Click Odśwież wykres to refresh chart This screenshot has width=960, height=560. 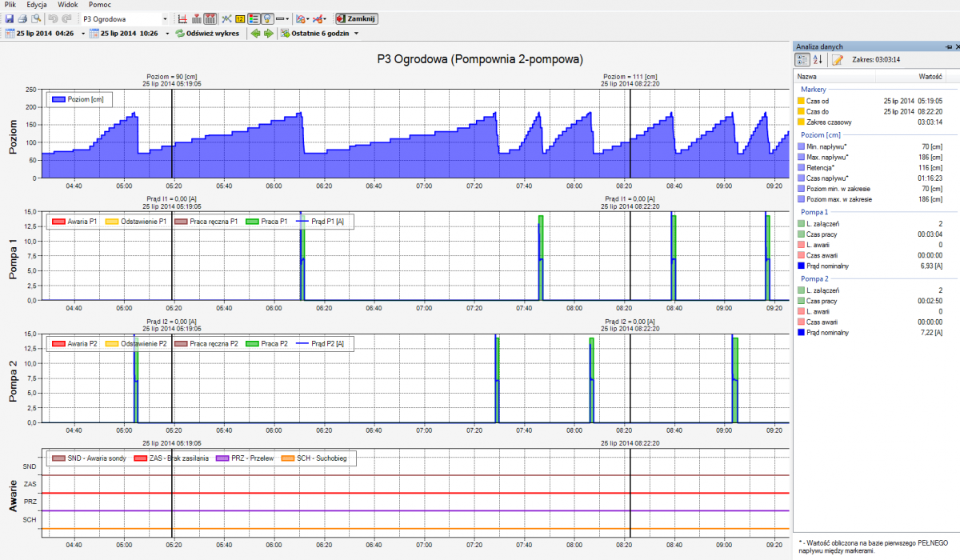[207, 34]
